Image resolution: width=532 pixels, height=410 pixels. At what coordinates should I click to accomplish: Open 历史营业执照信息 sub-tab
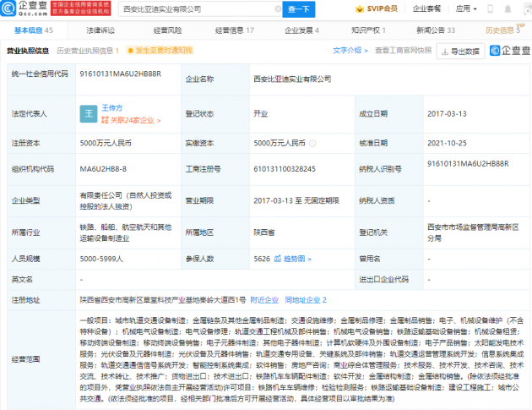87,51
